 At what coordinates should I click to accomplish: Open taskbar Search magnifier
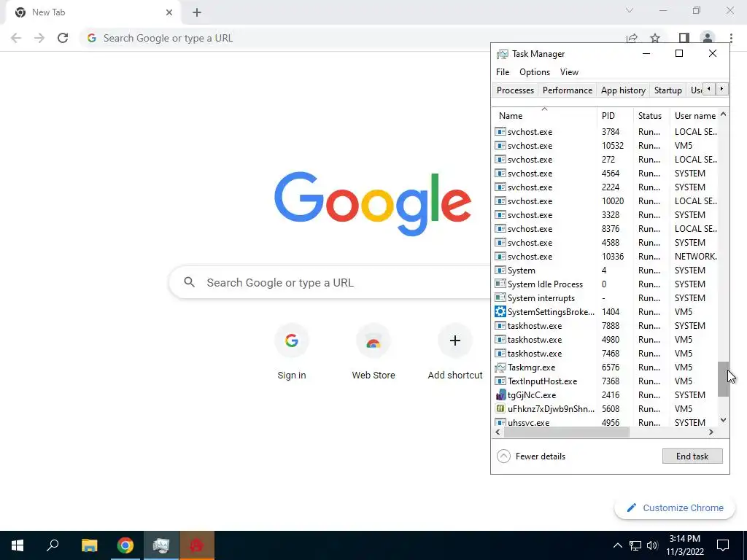click(x=53, y=545)
